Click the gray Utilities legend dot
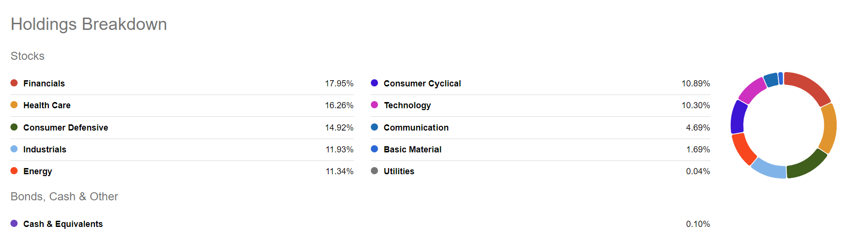Image resolution: width=868 pixels, height=244 pixels. tap(375, 171)
